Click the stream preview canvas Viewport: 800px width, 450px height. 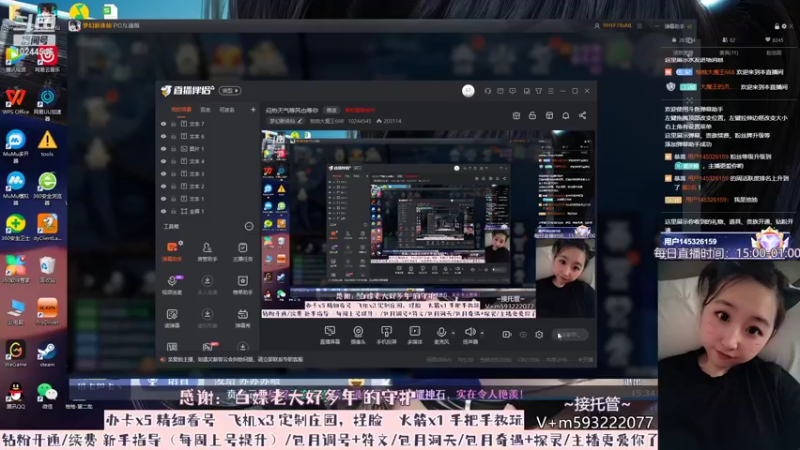click(x=428, y=224)
